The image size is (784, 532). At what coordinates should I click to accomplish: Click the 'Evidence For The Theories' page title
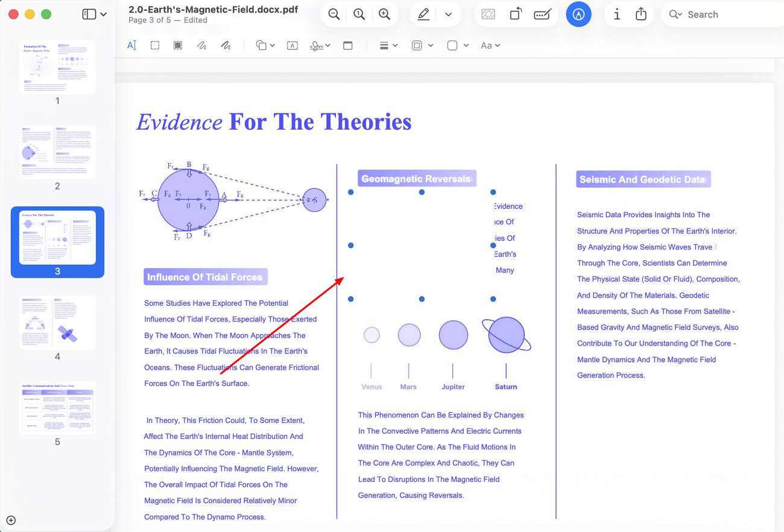click(274, 122)
